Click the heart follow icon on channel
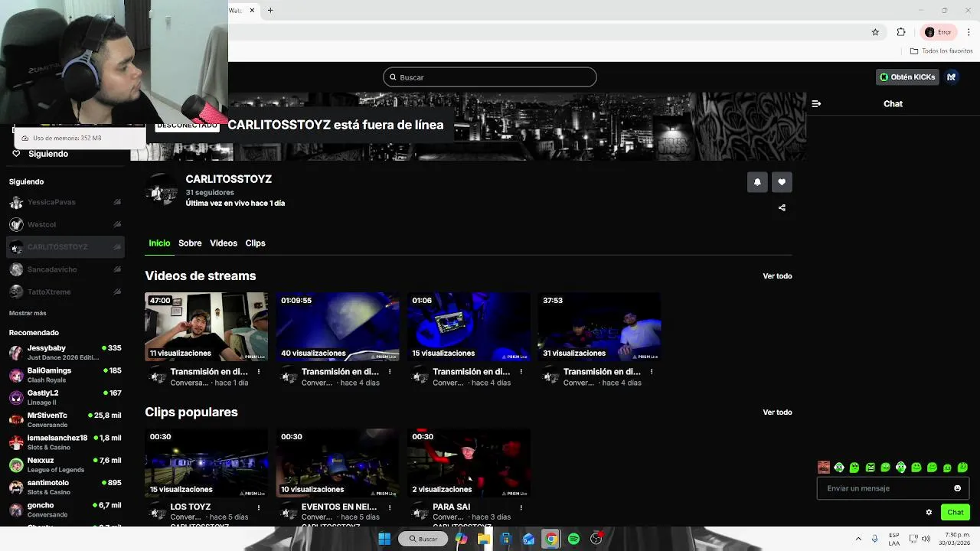The image size is (980, 551). tap(782, 182)
